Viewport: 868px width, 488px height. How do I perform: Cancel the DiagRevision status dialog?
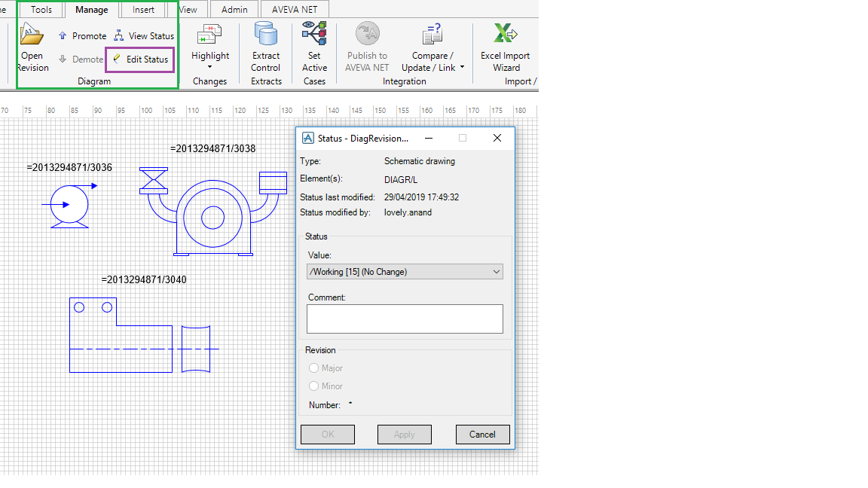click(482, 434)
